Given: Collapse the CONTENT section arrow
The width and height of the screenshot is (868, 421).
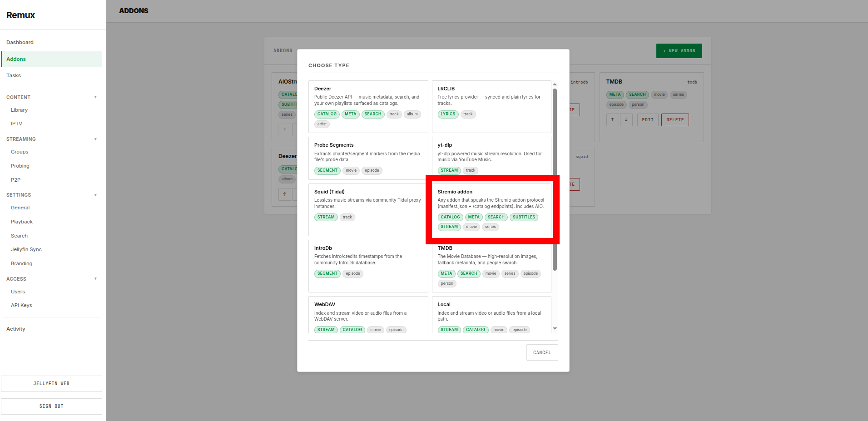Looking at the screenshot, I should click(x=95, y=97).
